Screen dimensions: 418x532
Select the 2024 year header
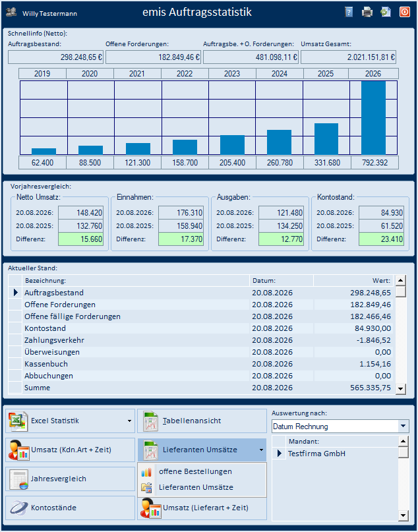(x=280, y=74)
